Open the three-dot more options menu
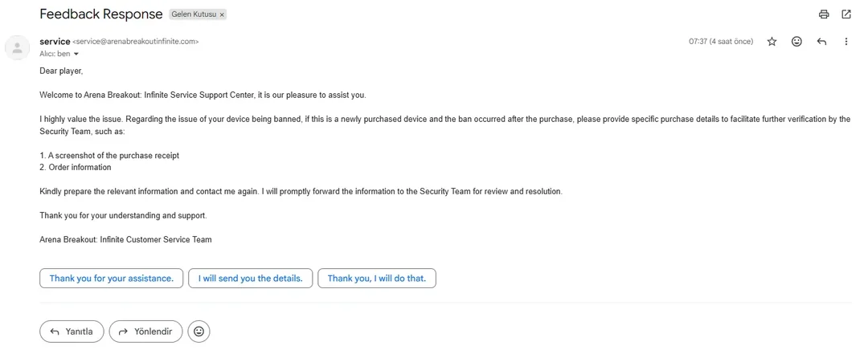The width and height of the screenshot is (868, 358). point(845,42)
